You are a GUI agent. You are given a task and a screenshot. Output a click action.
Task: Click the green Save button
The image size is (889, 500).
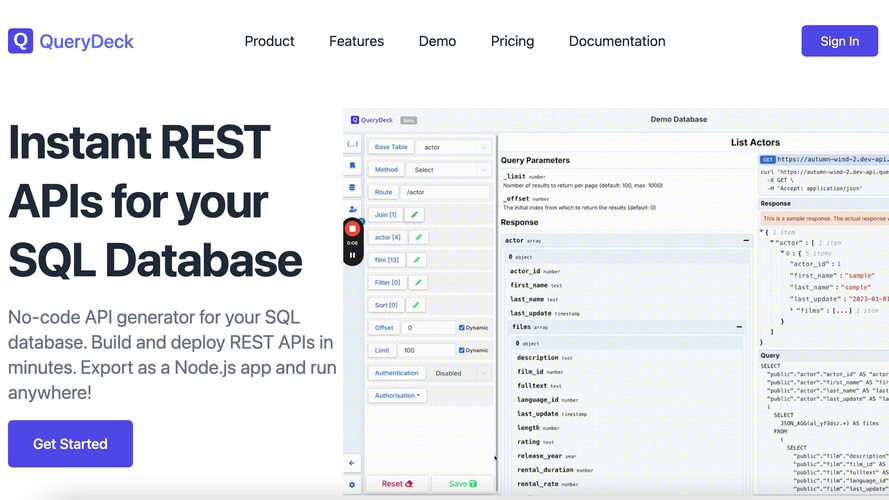(463, 484)
